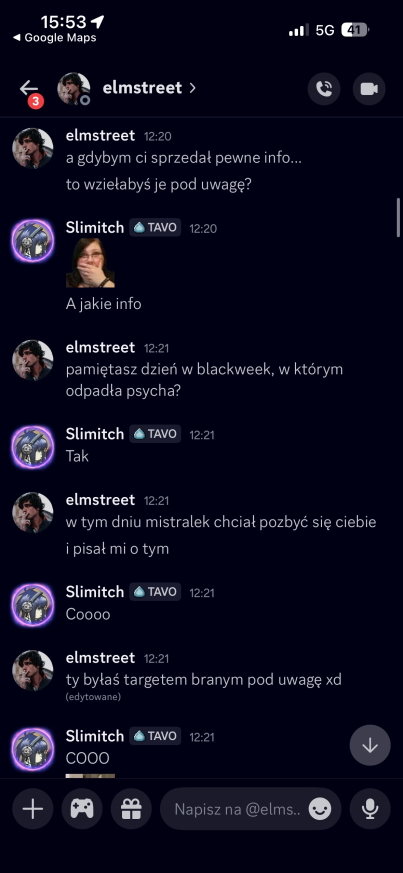Image resolution: width=403 pixels, height=873 pixels.
Task: Open Slimitch avatar next to Tak message
Action: point(33,447)
